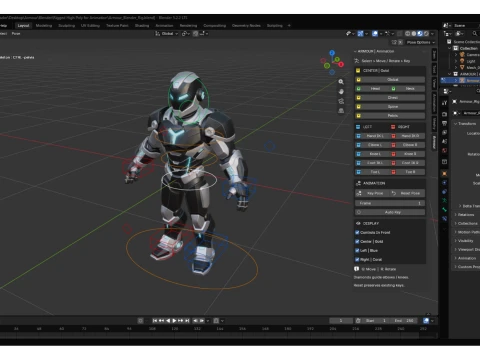The height and width of the screenshot is (360, 480).
Task: Select the Elbow L control
Action: pyautogui.click(x=372, y=145)
